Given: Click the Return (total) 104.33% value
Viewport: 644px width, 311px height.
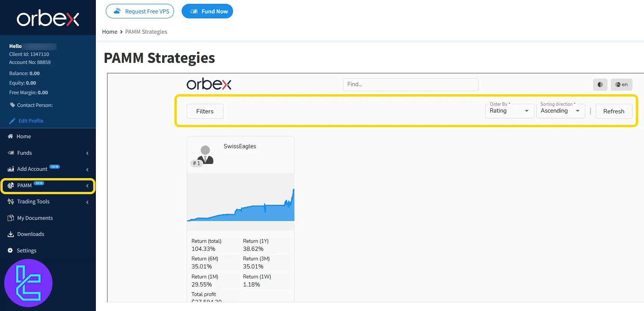Looking at the screenshot, I should 204,249.
